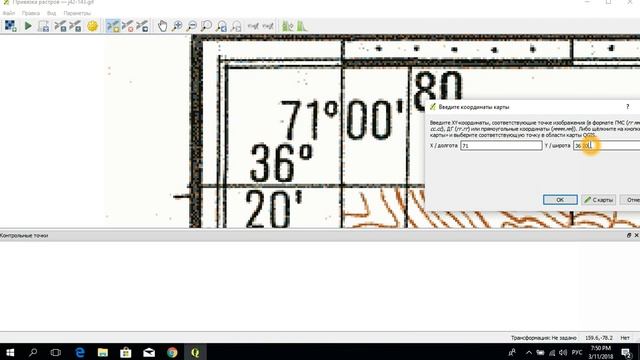Open Transformation settings yellow gear icon
Image resolution: width=640 pixels, height=360 pixels.
92,26
